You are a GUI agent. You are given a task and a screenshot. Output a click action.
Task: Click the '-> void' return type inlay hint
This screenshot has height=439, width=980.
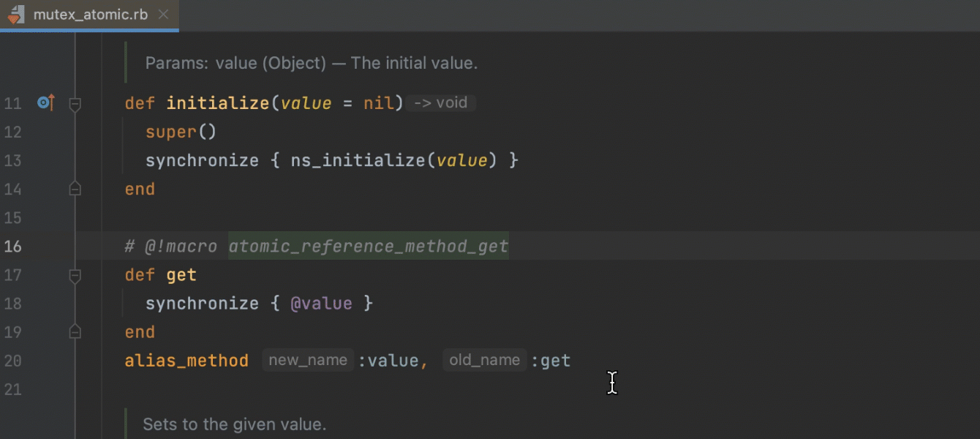pyautogui.click(x=440, y=103)
